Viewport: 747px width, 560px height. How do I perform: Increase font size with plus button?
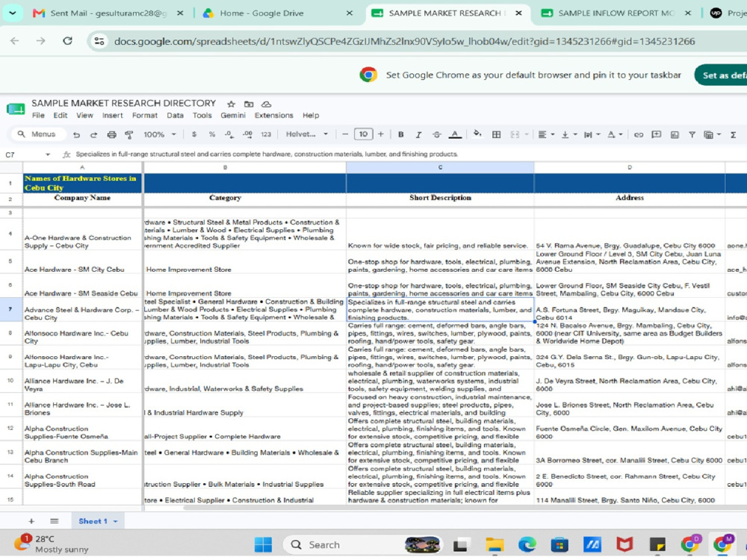click(x=381, y=134)
